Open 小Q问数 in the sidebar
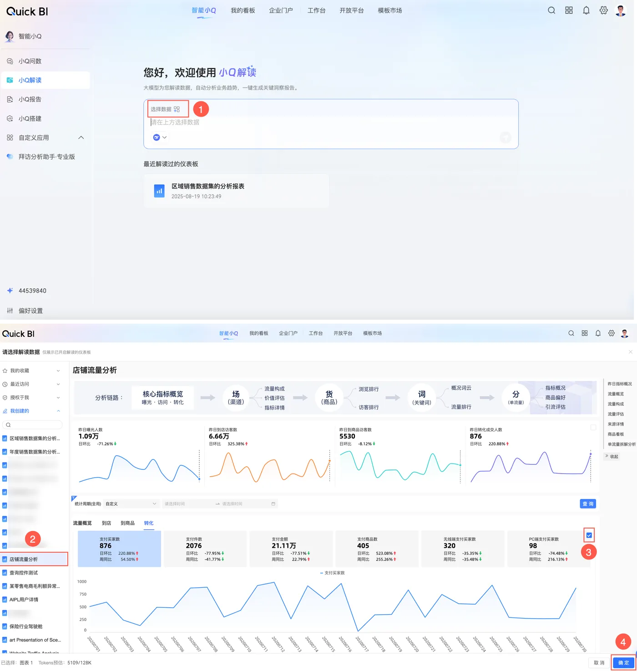This screenshot has height=672, width=637. point(45,61)
